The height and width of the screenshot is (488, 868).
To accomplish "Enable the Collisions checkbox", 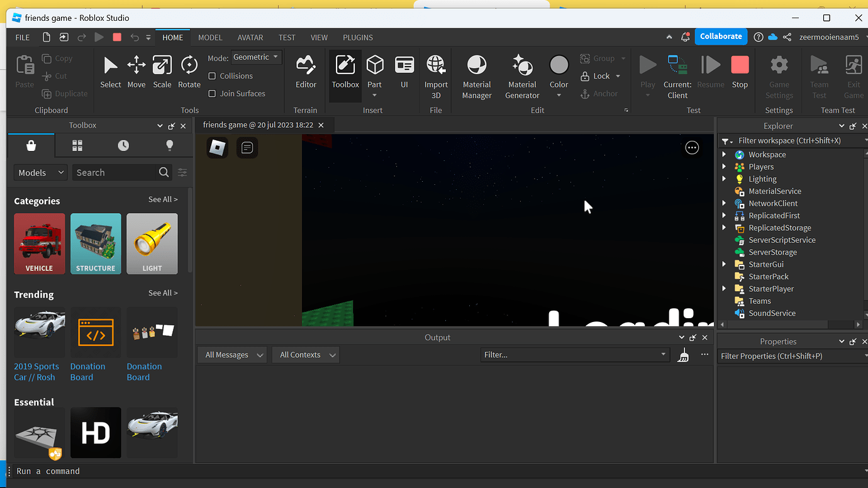I will point(213,75).
